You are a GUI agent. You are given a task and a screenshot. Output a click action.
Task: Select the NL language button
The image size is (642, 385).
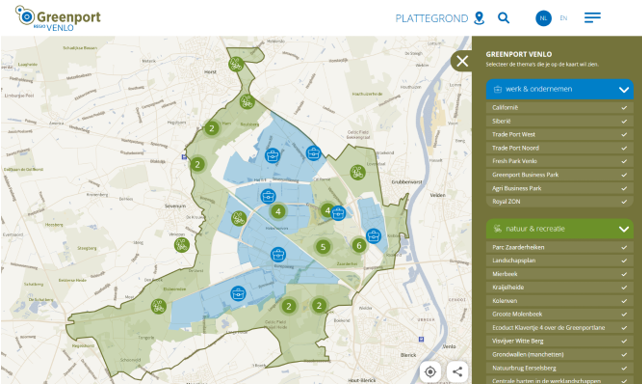click(543, 18)
